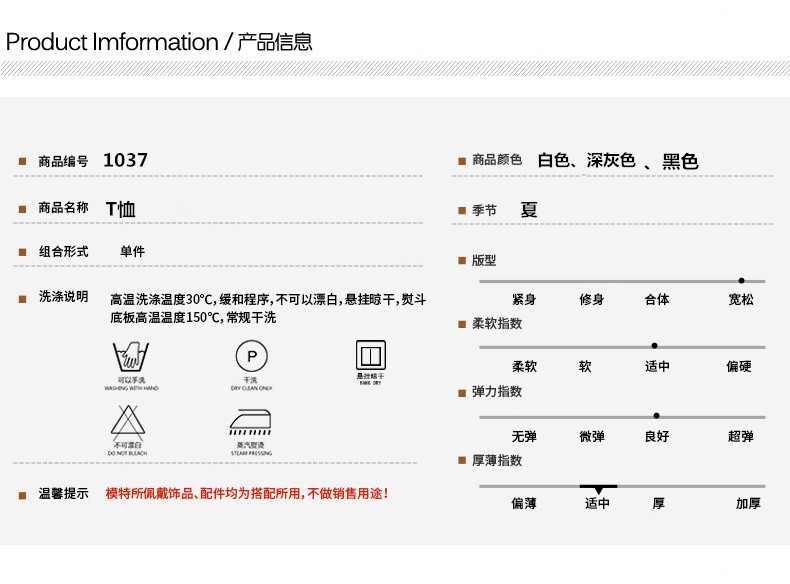
Task: Click the 弹力指数 slider dot at 良好
Action: point(656,416)
